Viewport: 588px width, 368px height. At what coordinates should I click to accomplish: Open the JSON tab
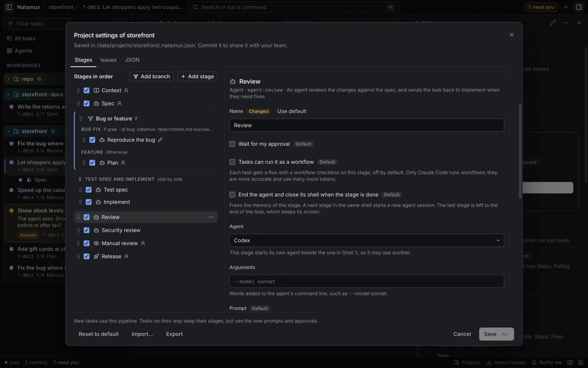(x=132, y=60)
